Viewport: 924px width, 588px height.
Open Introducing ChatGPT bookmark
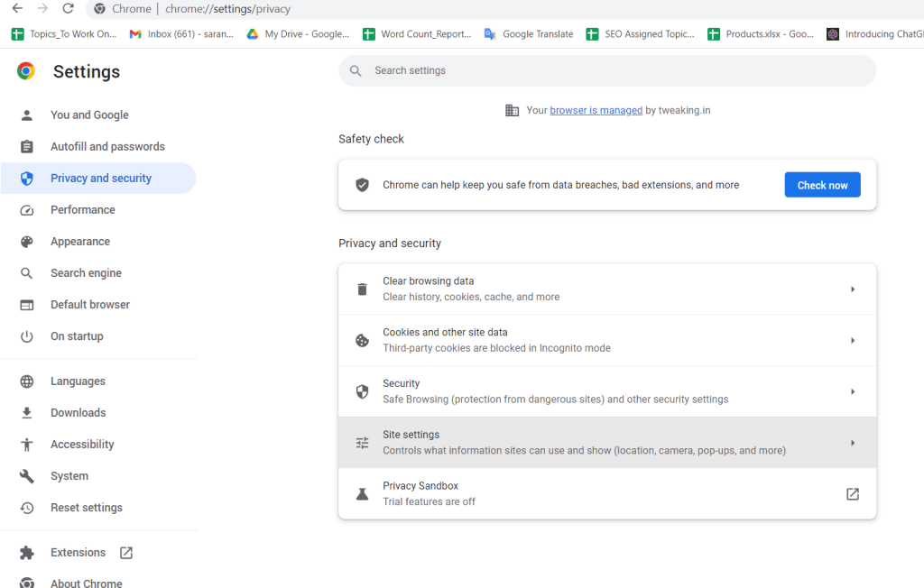point(874,34)
